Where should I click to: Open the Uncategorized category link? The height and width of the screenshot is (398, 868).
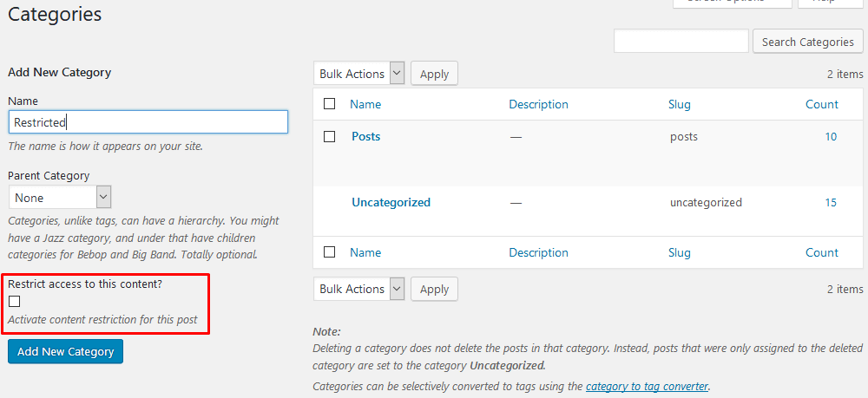pyautogui.click(x=391, y=202)
